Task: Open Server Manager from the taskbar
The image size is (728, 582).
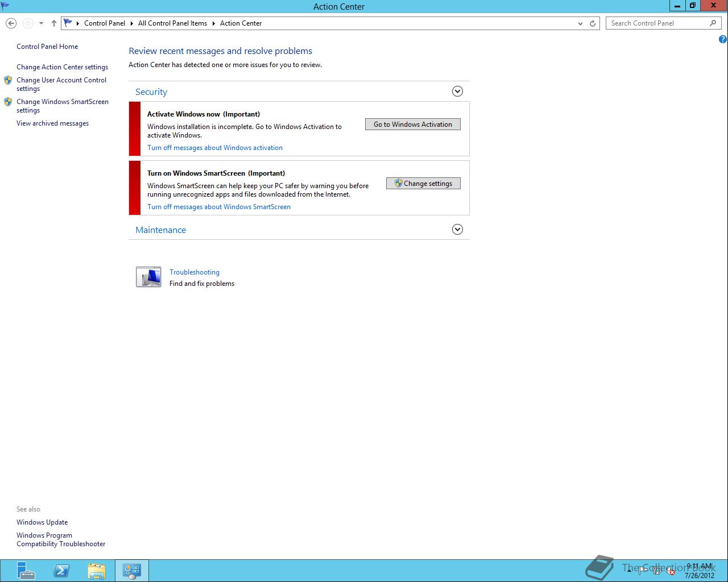Action: [x=26, y=571]
